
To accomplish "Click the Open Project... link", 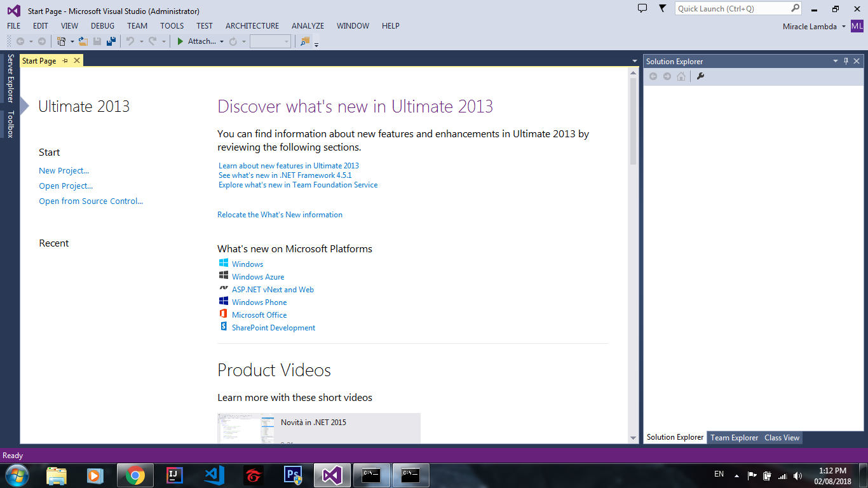I will [65, 186].
